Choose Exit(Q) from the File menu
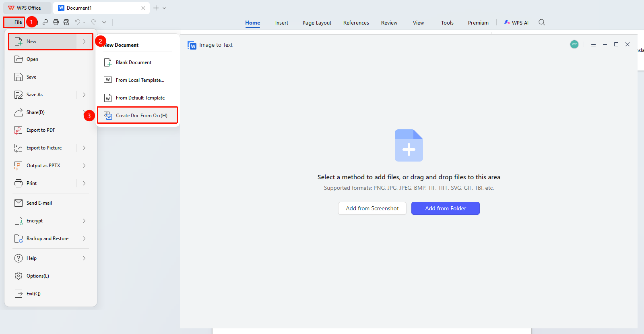The width and height of the screenshot is (644, 334). coord(51,294)
